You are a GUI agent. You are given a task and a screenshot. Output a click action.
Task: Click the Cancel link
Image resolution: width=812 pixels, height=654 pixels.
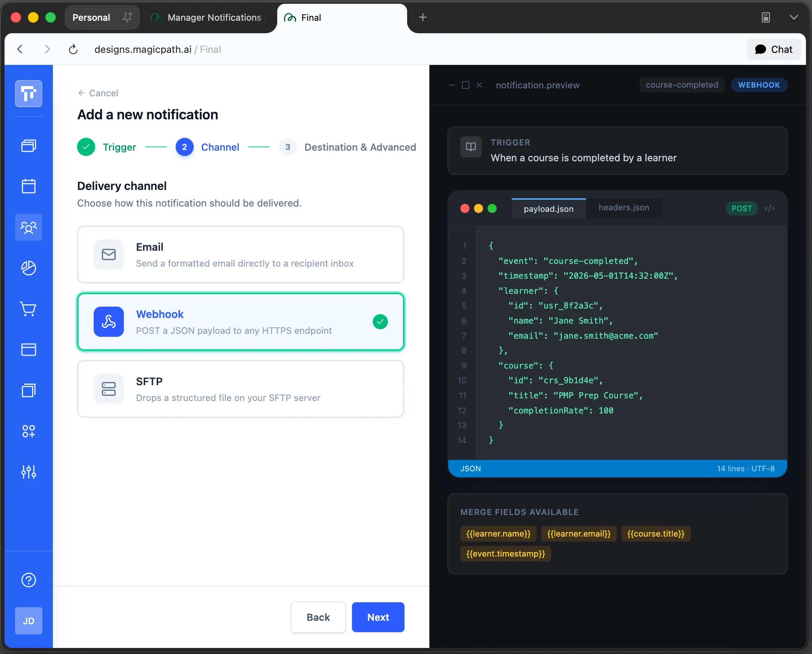(x=98, y=93)
